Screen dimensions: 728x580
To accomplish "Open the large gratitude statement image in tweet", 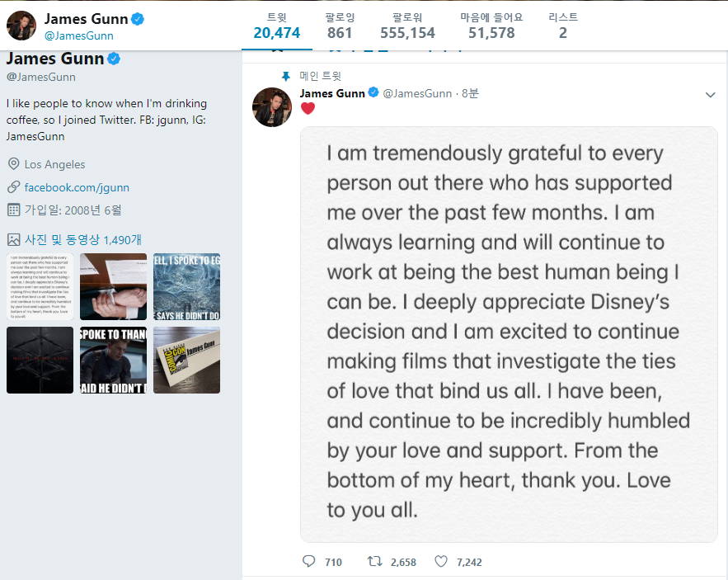I will [x=509, y=334].
